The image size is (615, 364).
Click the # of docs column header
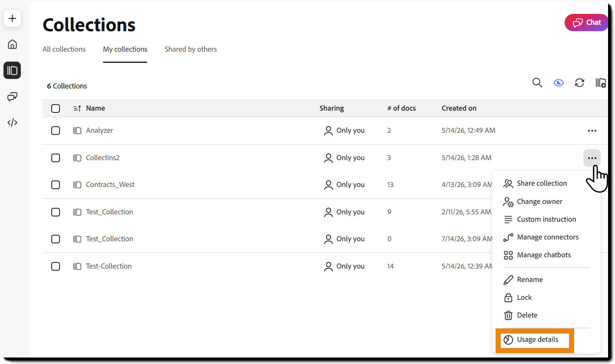401,108
